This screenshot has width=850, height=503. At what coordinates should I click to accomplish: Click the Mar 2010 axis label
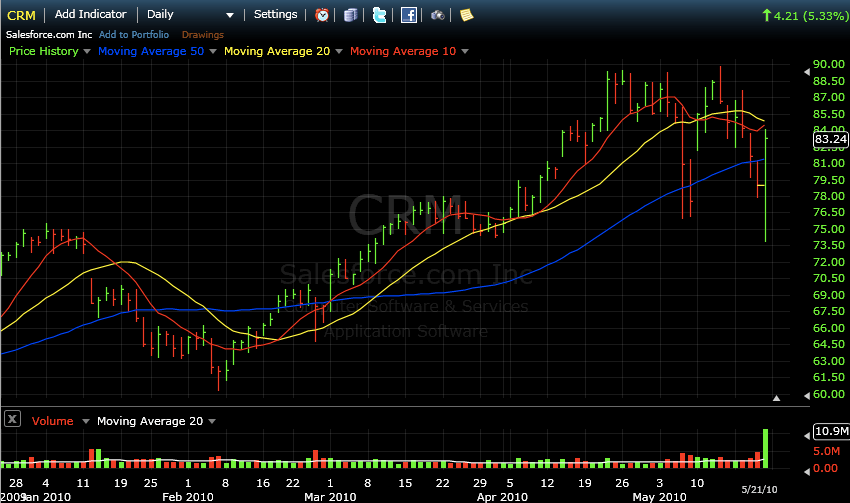330,496
